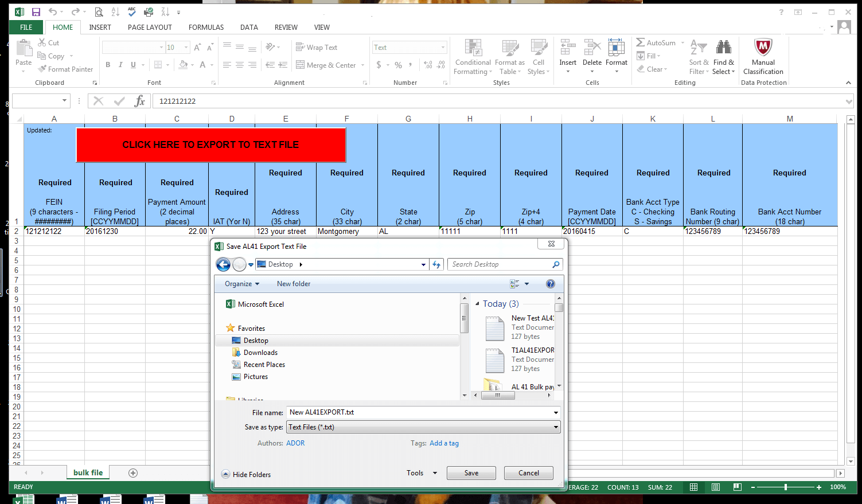Screen dimensions: 862x504
Task: Click the Insert Function fx icon
Action: click(x=139, y=101)
